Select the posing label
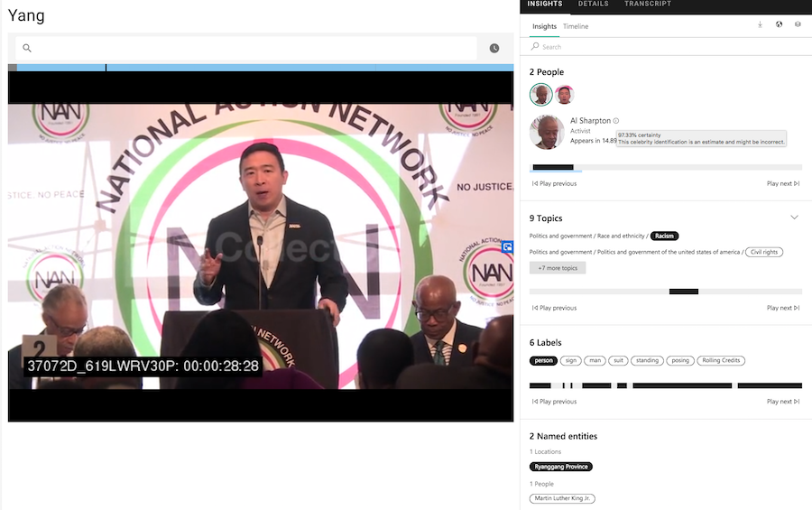This screenshot has width=812, height=510. tap(680, 361)
